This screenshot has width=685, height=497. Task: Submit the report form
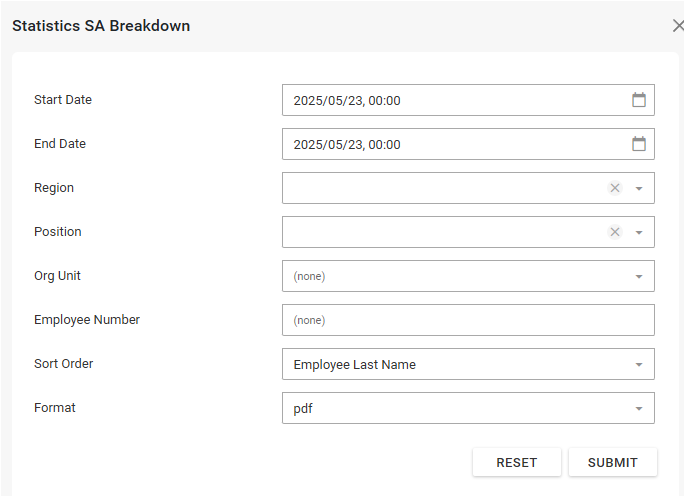tap(612, 462)
